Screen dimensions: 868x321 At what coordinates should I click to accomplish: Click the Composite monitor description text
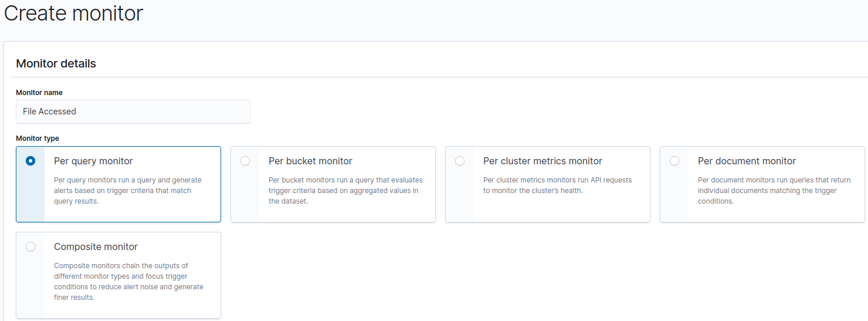coord(128,282)
